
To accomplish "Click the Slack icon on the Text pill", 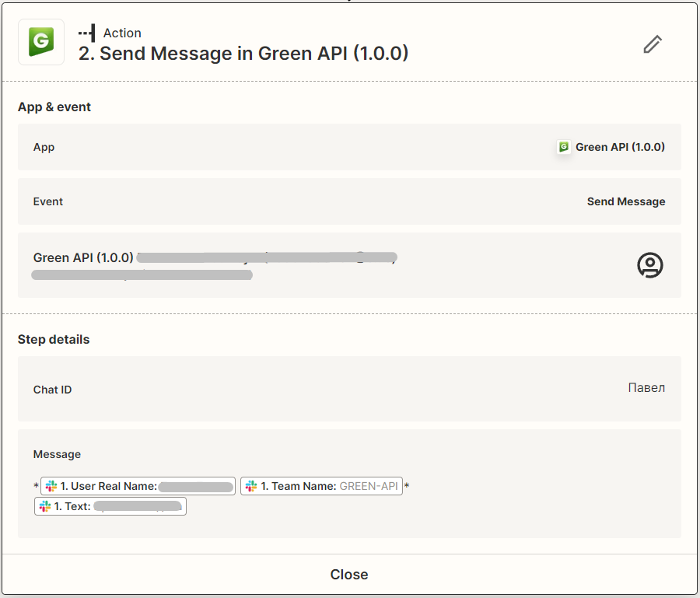I will pyautogui.click(x=44, y=505).
